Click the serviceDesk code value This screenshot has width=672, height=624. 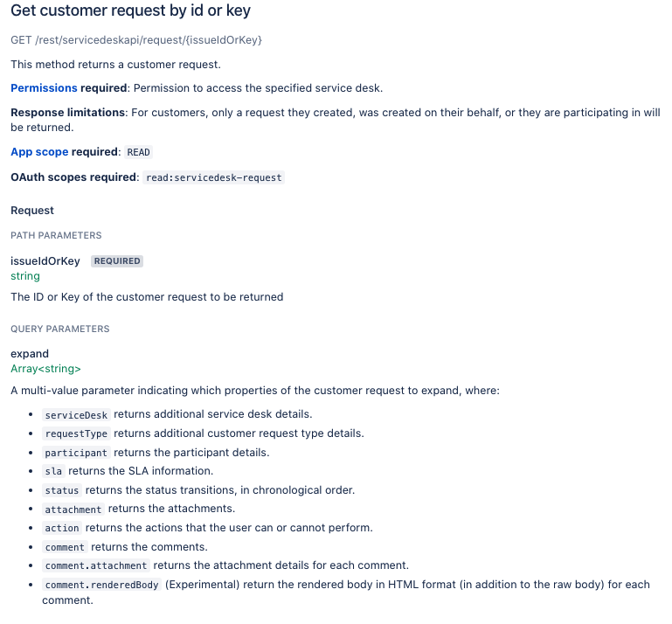(x=76, y=414)
